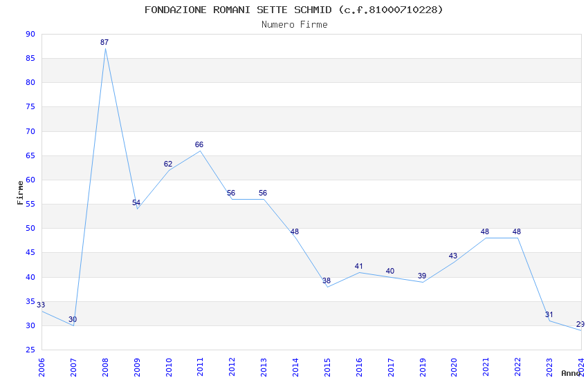588x380 pixels.
Task: Click the y-axis tick value 90
Action: pos(30,34)
